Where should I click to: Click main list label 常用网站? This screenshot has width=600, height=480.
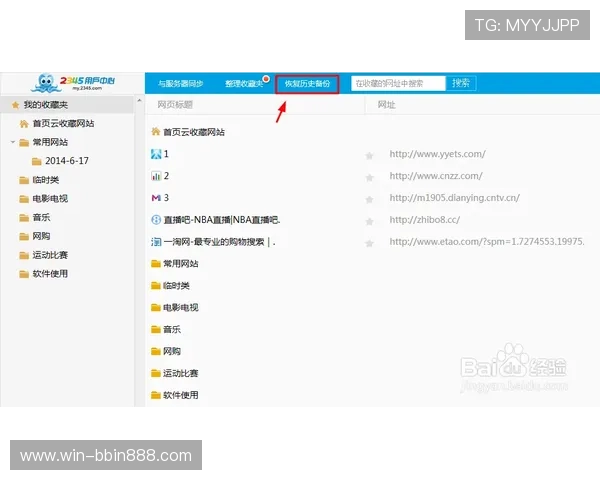[x=181, y=264]
